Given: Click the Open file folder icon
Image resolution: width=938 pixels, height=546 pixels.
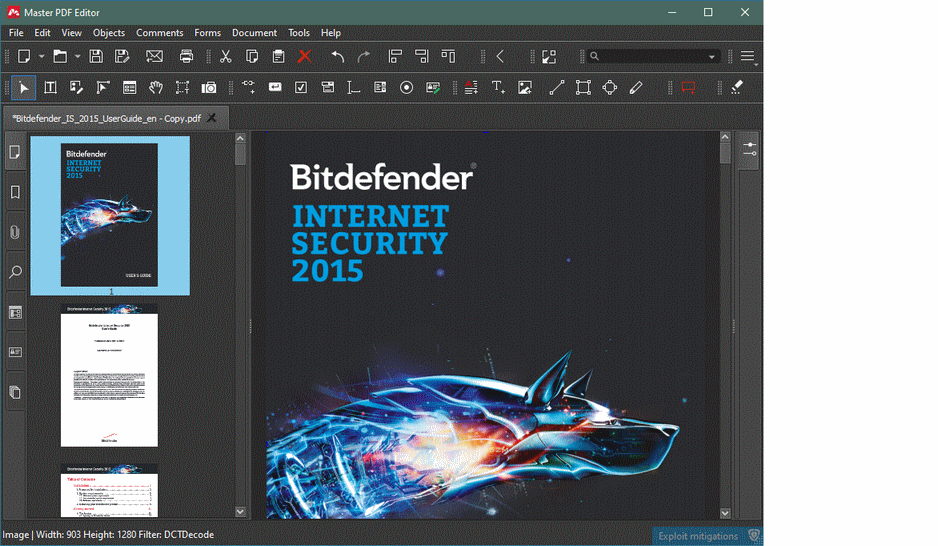Looking at the screenshot, I should tap(60, 56).
